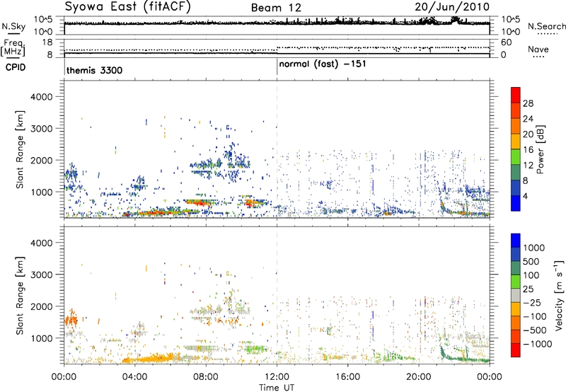Viewport: 566px width, 392px height.
Task: Click the '20:00' time axis tick label
Action: (x=419, y=377)
